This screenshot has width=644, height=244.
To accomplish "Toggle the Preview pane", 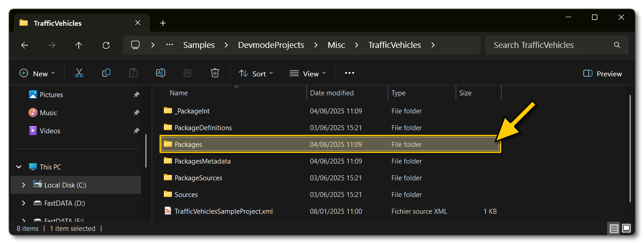I will (x=603, y=74).
